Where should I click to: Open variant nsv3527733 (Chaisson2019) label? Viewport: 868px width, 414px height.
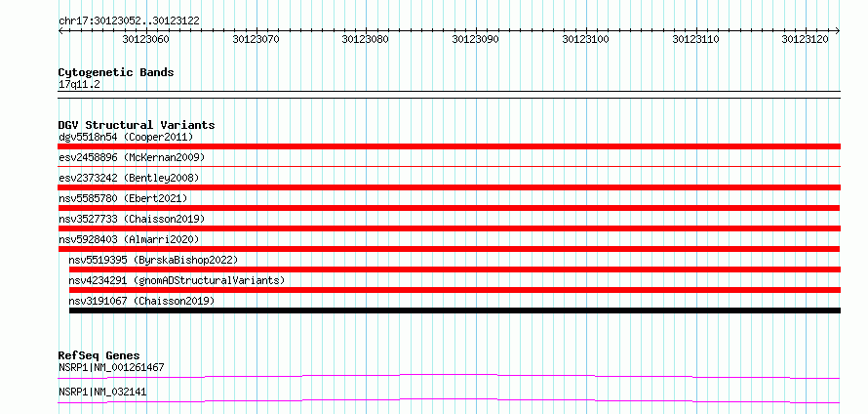tap(132, 219)
